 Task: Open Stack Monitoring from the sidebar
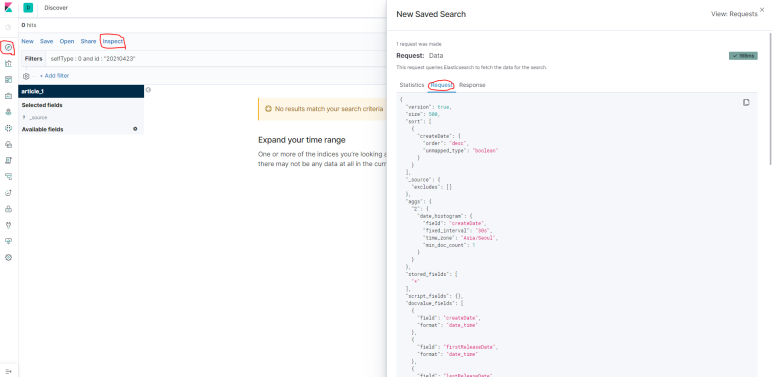8,241
